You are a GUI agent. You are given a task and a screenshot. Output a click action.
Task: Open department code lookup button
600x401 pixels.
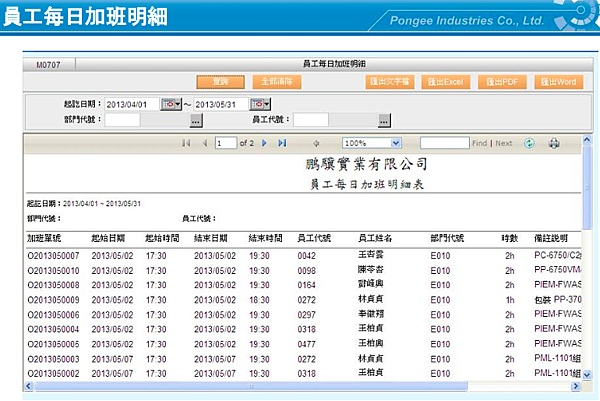coord(196,121)
